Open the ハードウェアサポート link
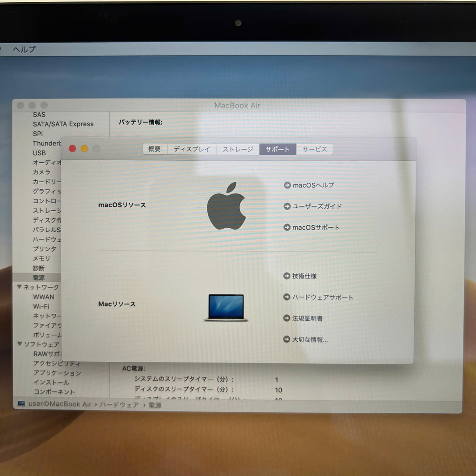This screenshot has width=476, height=476. (323, 297)
